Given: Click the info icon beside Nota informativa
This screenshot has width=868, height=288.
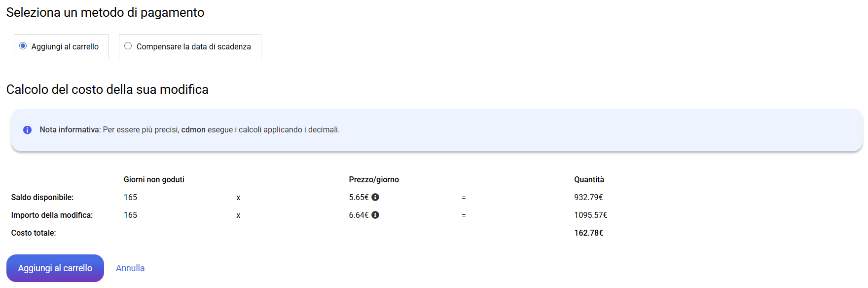Looking at the screenshot, I should point(27,130).
